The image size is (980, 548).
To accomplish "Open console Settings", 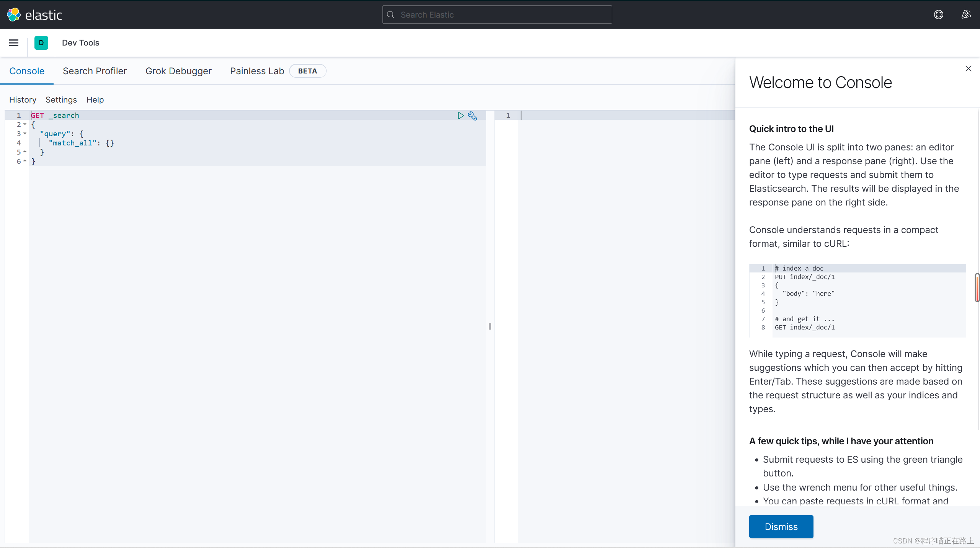I will tap(61, 100).
